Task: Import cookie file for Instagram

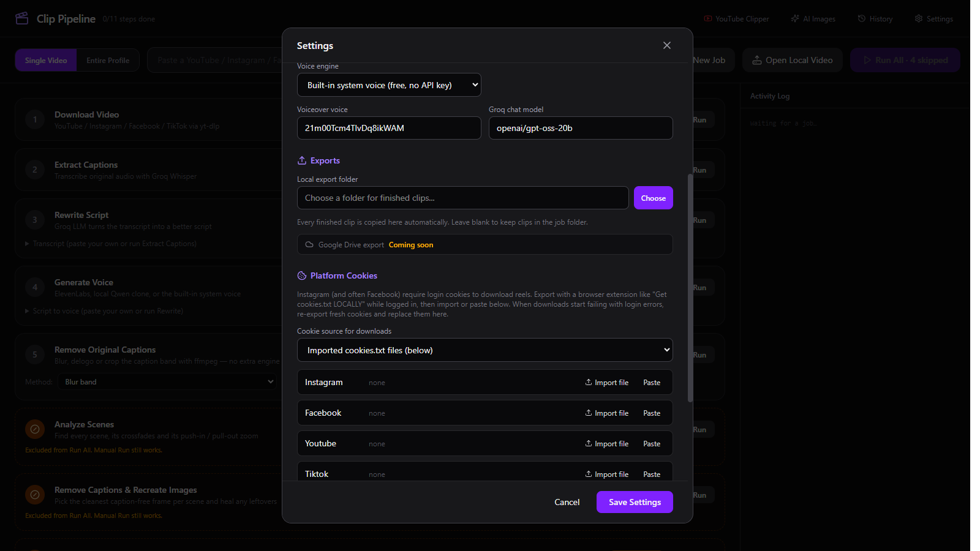Action: [x=606, y=383]
